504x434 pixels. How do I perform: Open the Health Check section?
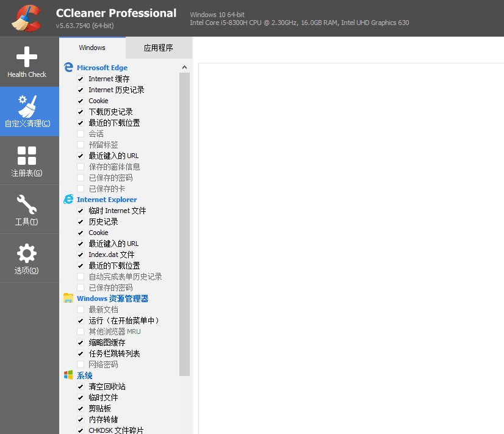click(x=29, y=62)
